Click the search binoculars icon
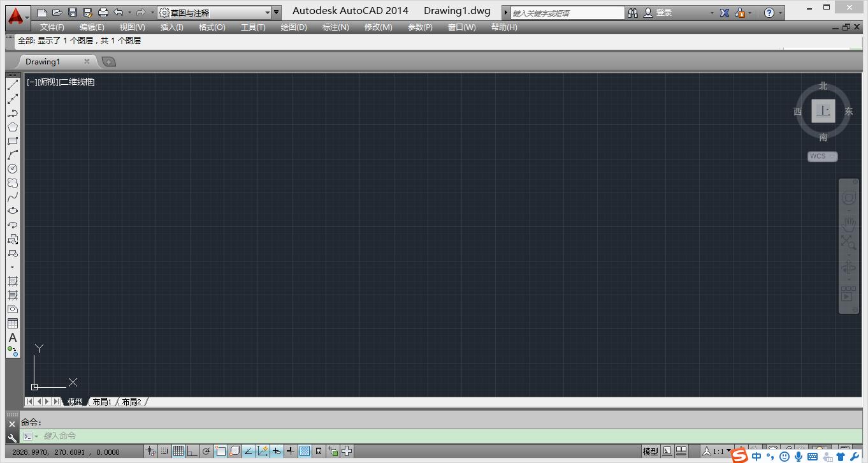The image size is (868, 463). [633, 12]
